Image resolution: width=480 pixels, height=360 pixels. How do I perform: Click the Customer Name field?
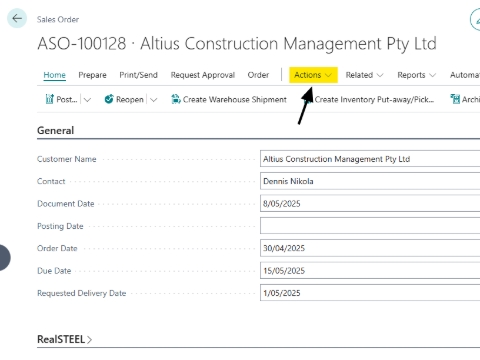click(370, 159)
